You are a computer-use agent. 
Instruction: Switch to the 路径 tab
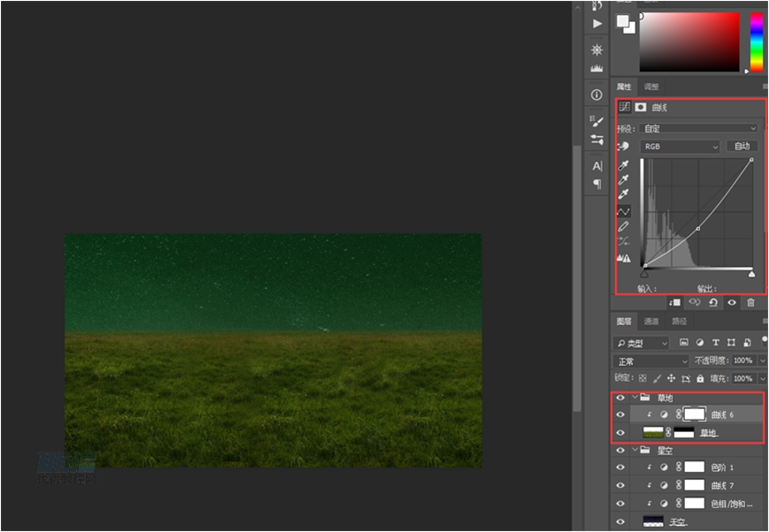679,321
